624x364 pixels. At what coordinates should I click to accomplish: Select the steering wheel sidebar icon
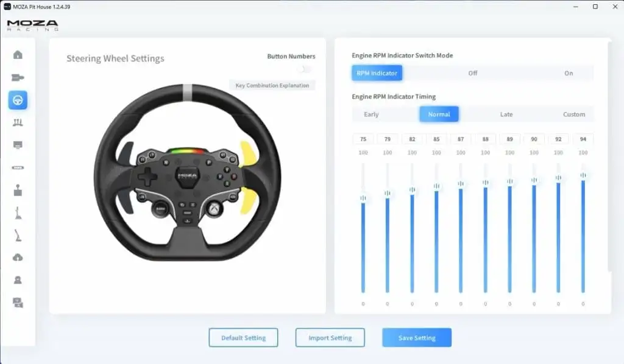[18, 100]
